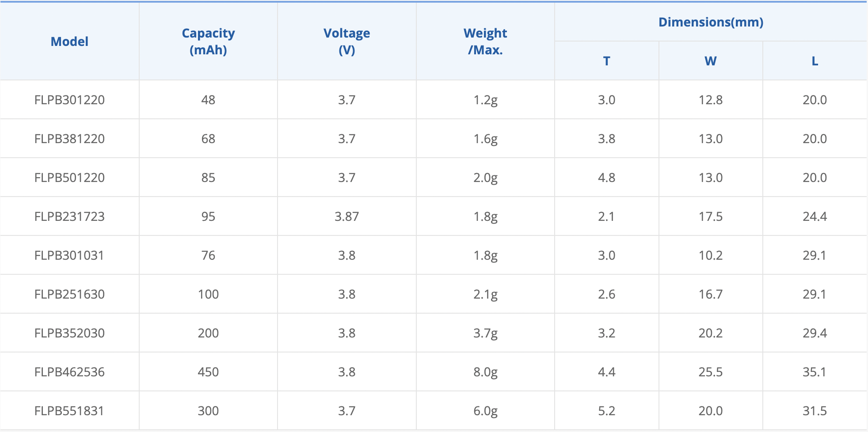Click the Weight /Max. column header

[485, 42]
